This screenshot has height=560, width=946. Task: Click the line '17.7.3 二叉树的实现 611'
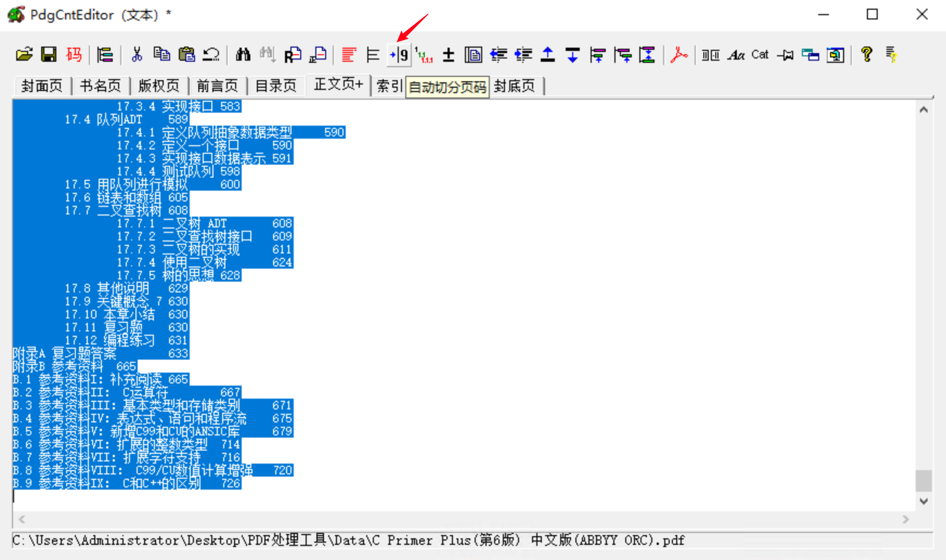[x=205, y=249]
